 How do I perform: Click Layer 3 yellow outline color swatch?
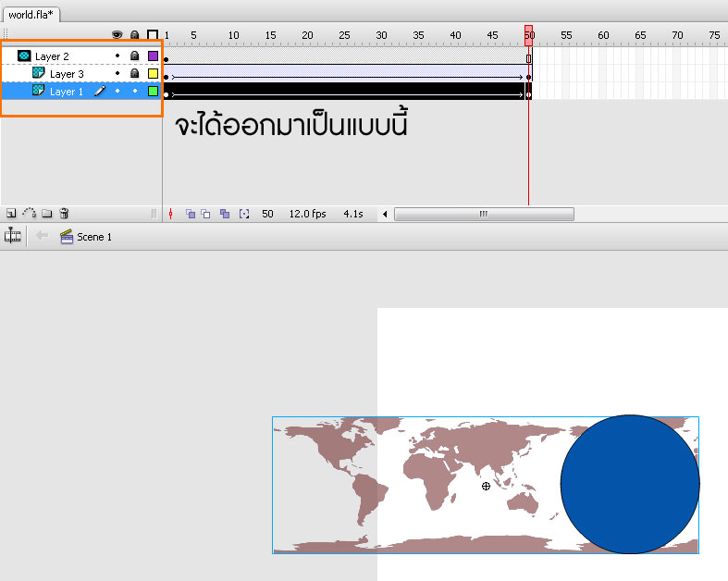coord(153,74)
